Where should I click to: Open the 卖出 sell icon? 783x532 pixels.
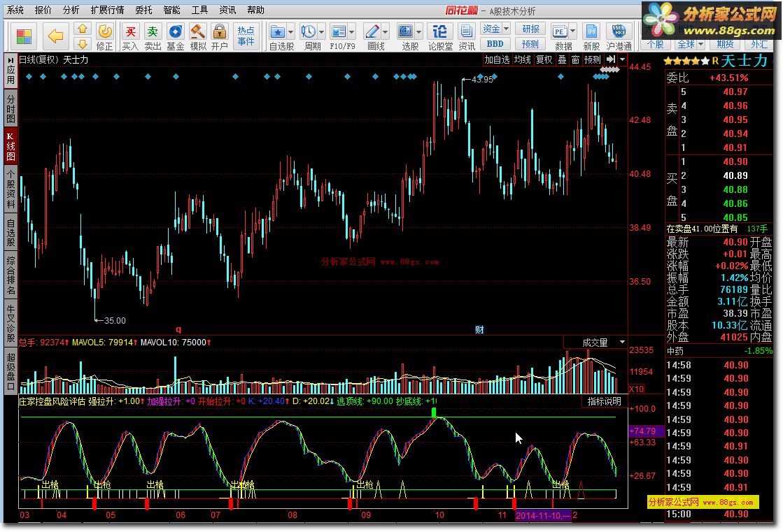pos(153,36)
